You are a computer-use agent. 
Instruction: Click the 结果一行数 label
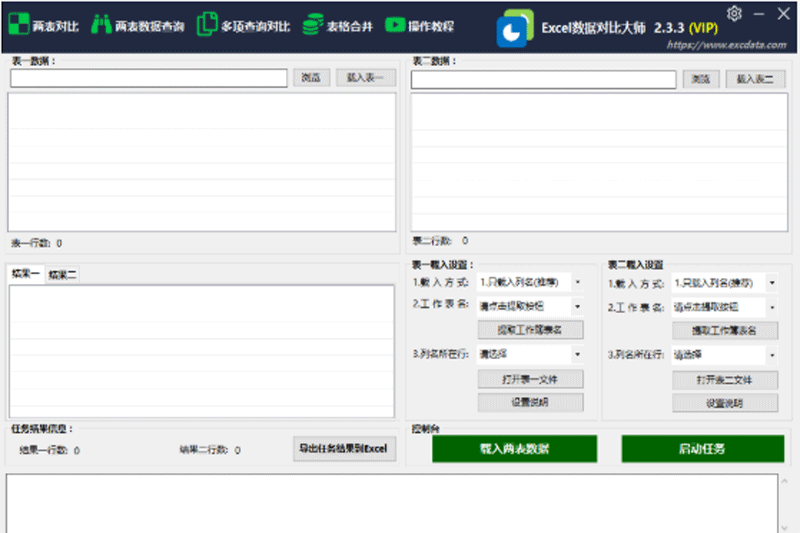pyautogui.click(x=43, y=450)
